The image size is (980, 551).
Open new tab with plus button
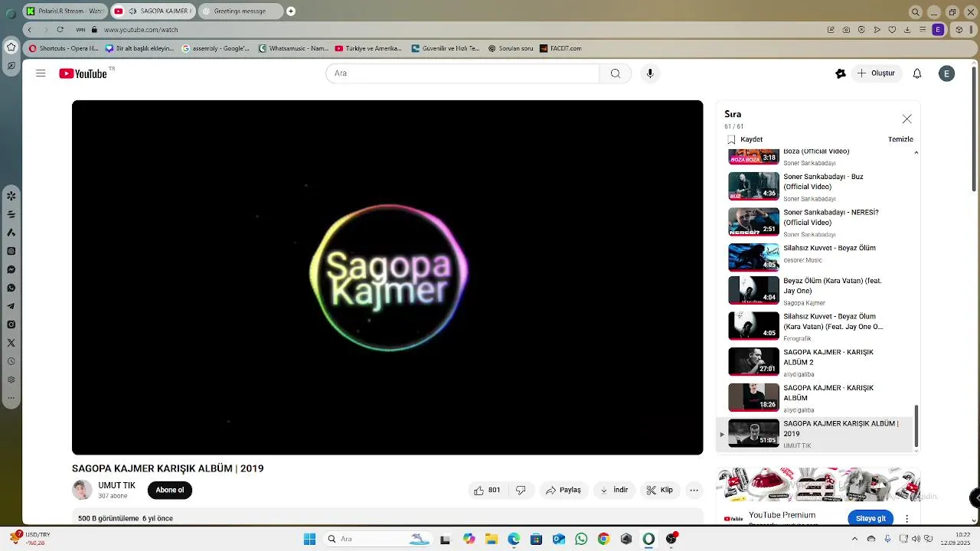point(291,11)
